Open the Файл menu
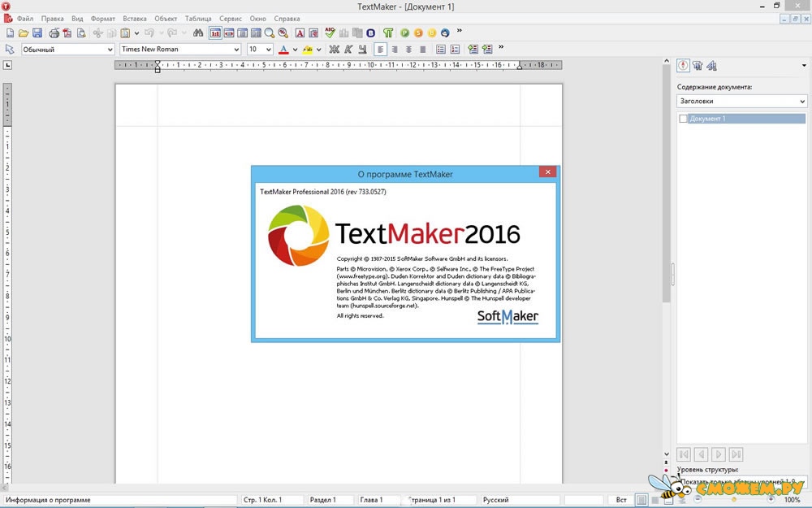This screenshot has width=812, height=508. point(25,19)
